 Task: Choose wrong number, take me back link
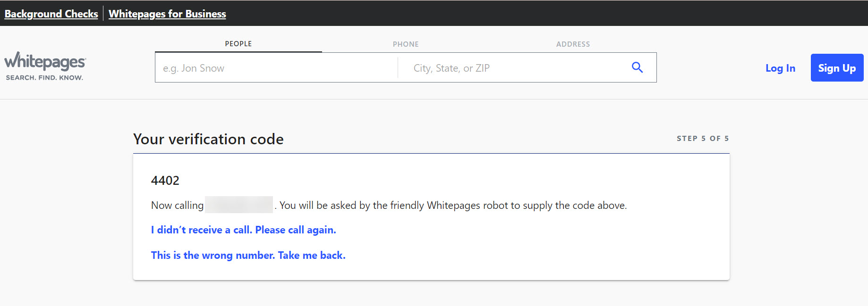(x=248, y=256)
